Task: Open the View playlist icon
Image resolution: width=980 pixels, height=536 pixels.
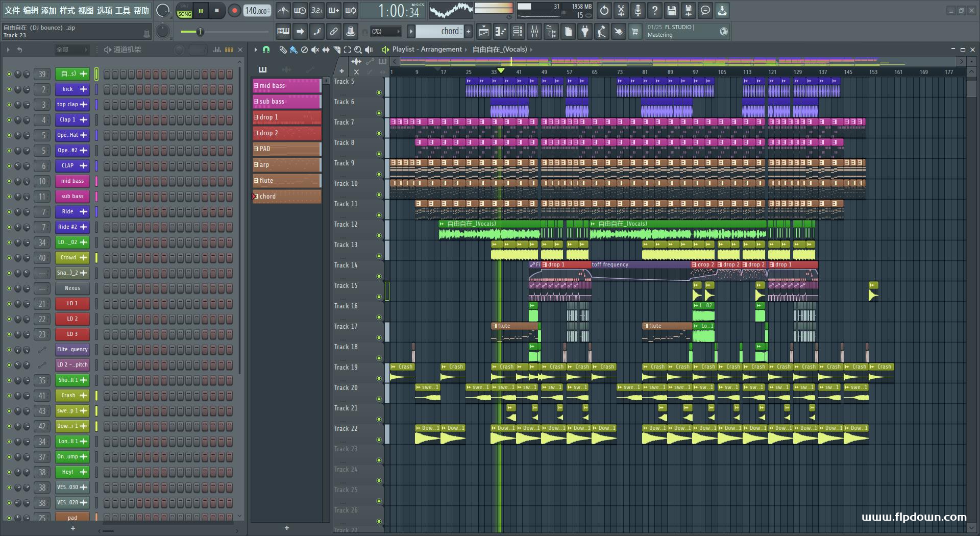Action: click(483, 32)
